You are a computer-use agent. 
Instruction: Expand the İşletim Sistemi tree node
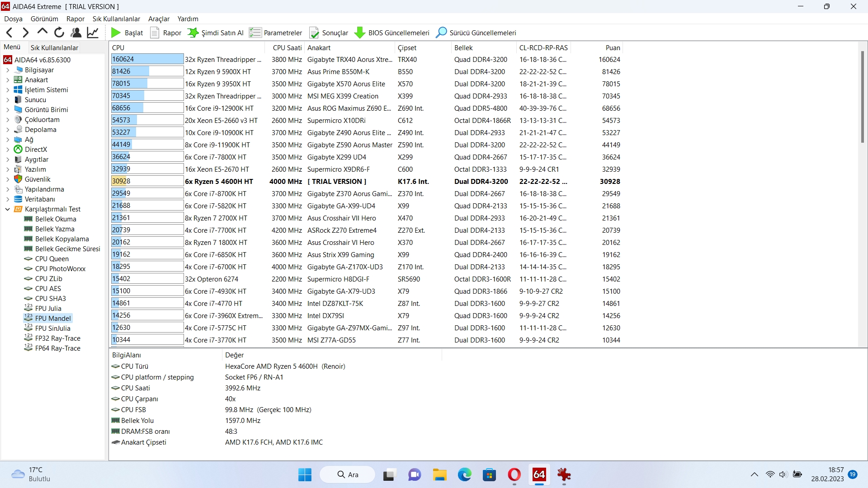pyautogui.click(x=8, y=90)
